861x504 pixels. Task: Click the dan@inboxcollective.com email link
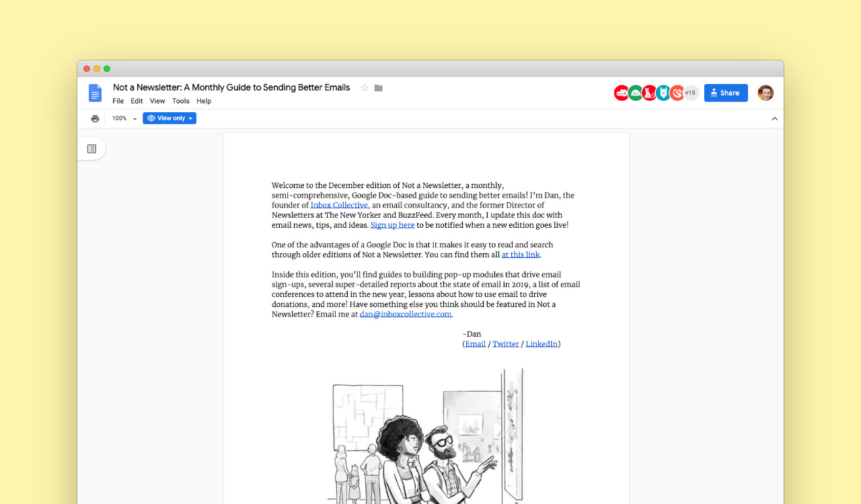coord(406,314)
